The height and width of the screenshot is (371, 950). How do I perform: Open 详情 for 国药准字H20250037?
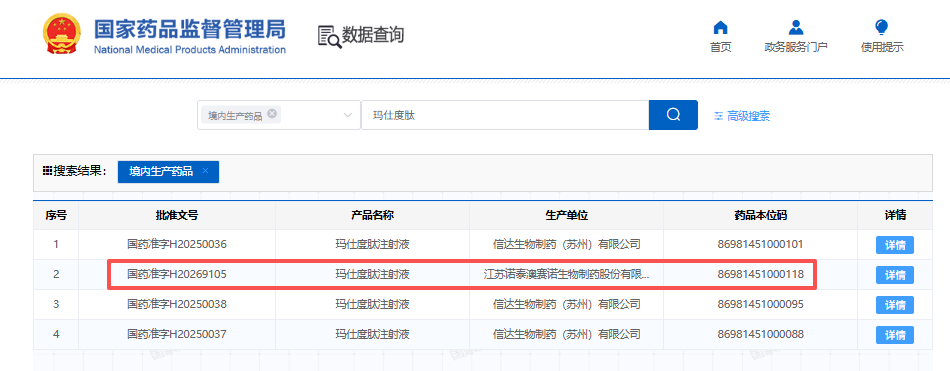[x=895, y=335]
